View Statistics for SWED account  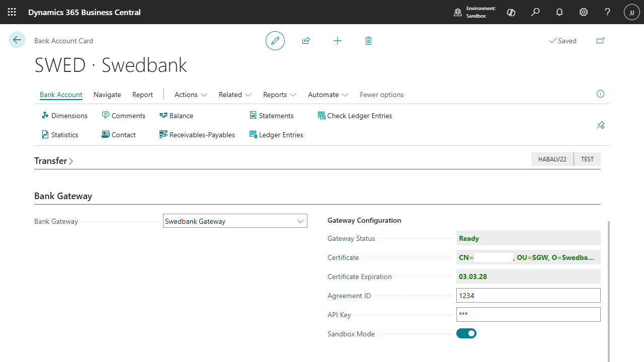(x=60, y=134)
